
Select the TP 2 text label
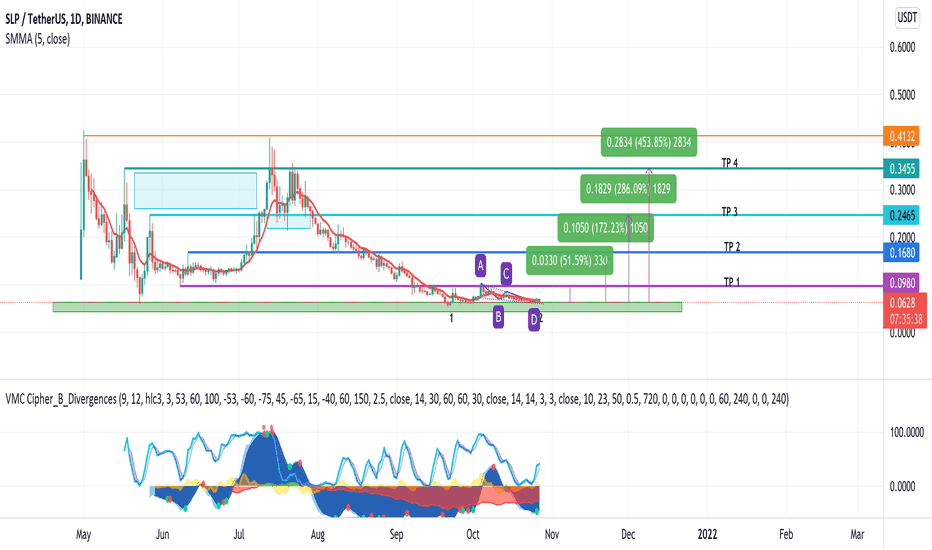coord(732,247)
